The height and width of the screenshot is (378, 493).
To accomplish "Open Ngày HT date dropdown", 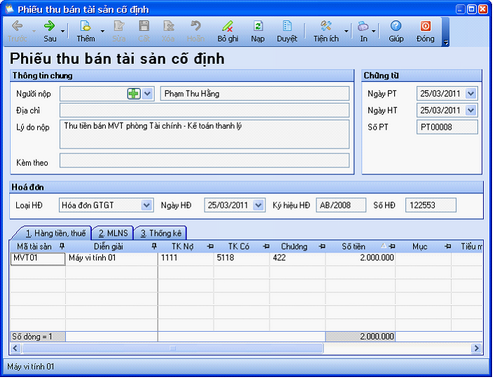I will pyautogui.click(x=471, y=110).
